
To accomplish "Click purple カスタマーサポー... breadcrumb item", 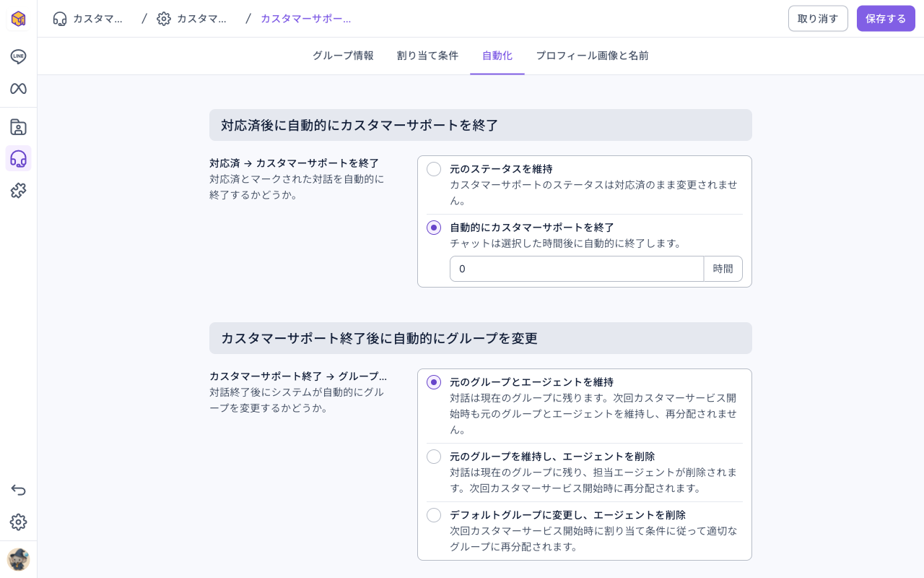I will [x=305, y=19].
